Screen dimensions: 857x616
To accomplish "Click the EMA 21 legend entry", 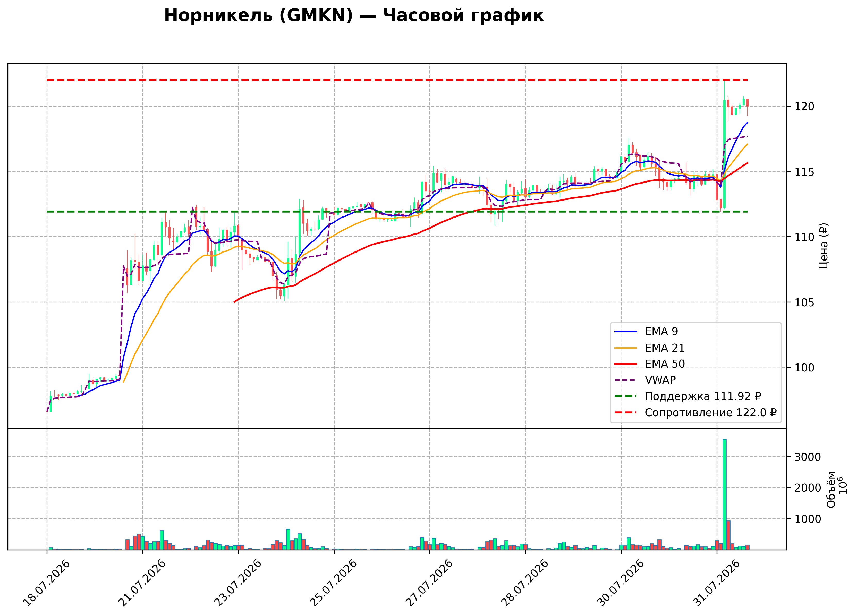I will [649, 348].
